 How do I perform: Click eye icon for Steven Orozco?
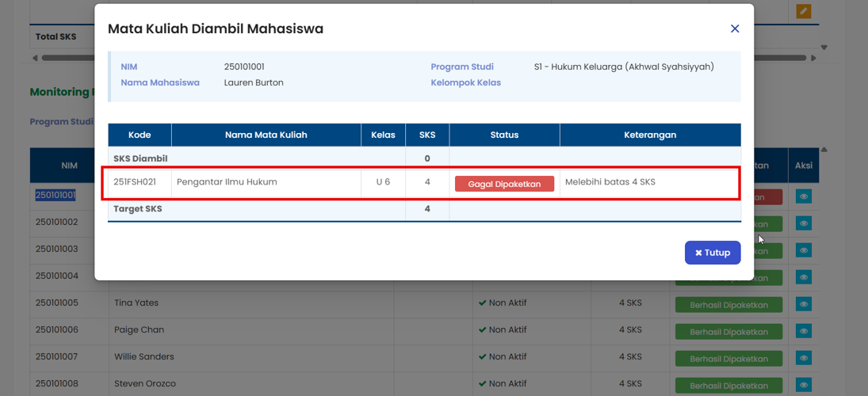click(x=804, y=385)
